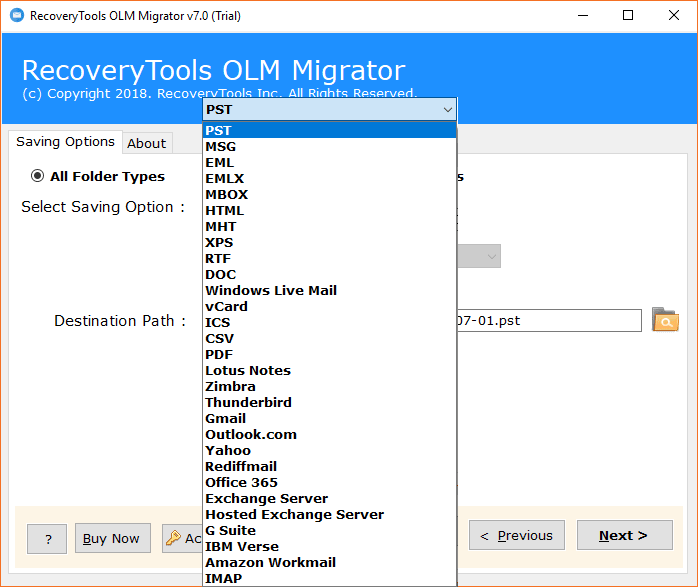The width and height of the screenshot is (698, 587).
Task: Choose XPS list entry
Action: (329, 243)
